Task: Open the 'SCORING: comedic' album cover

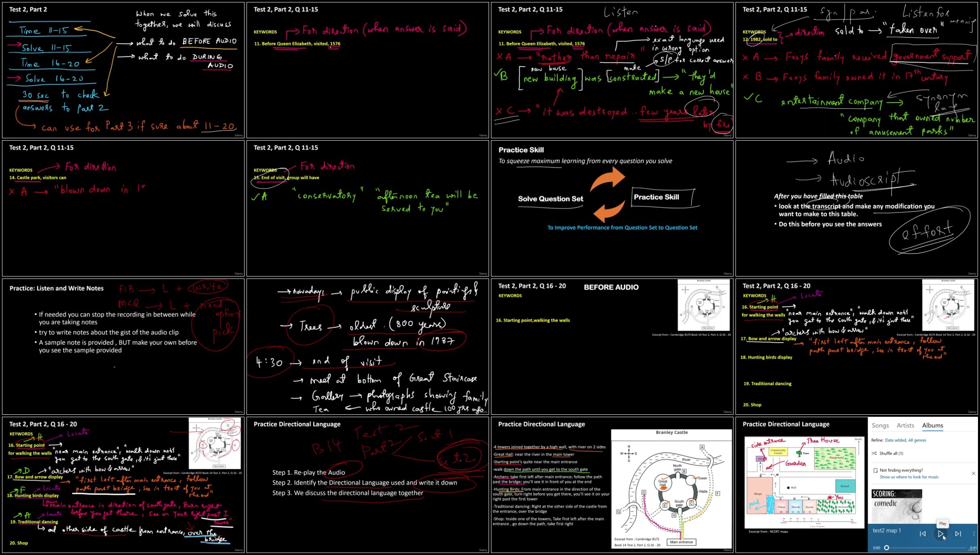Action: (897, 506)
